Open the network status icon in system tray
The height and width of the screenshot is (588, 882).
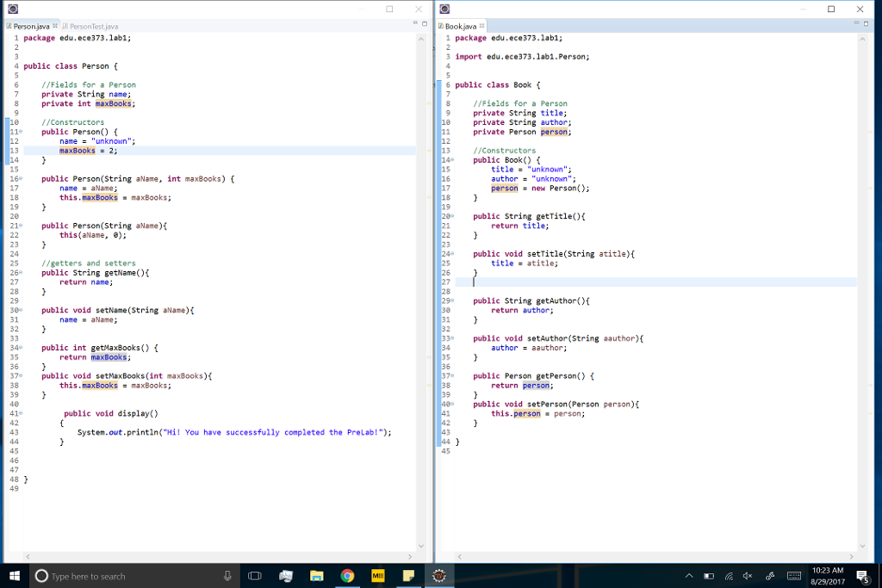(728, 575)
